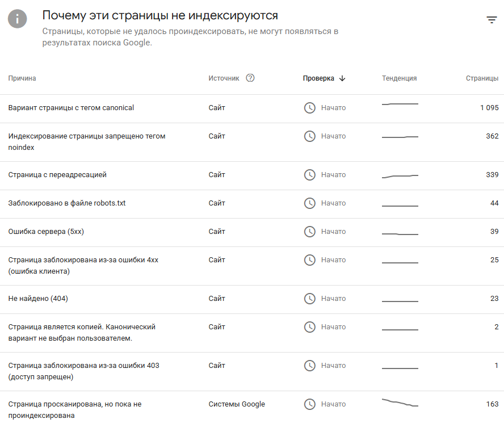The width and height of the screenshot is (504, 423).
Task: Click the clock icon in canonical row
Action: click(309, 108)
